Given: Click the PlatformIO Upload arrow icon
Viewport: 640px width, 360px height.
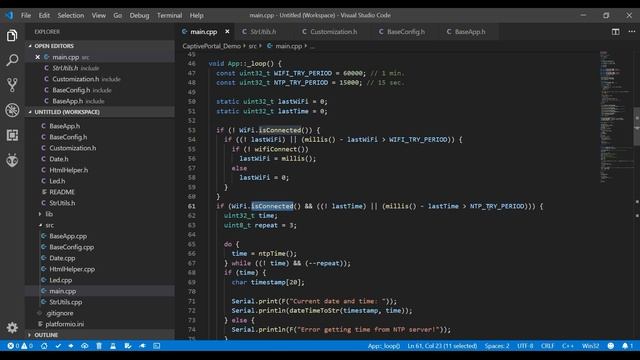Looking at the screenshot, I should point(71,346).
